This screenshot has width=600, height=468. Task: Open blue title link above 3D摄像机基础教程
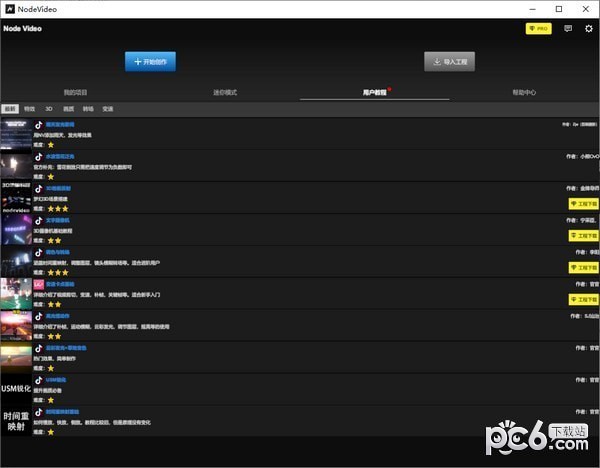[x=58, y=220]
